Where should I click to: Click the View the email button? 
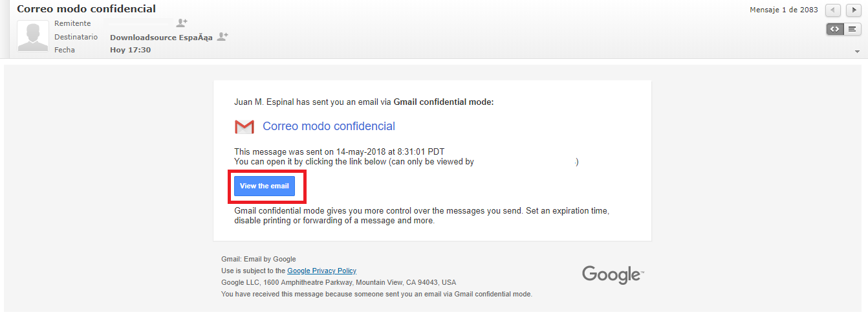click(265, 186)
